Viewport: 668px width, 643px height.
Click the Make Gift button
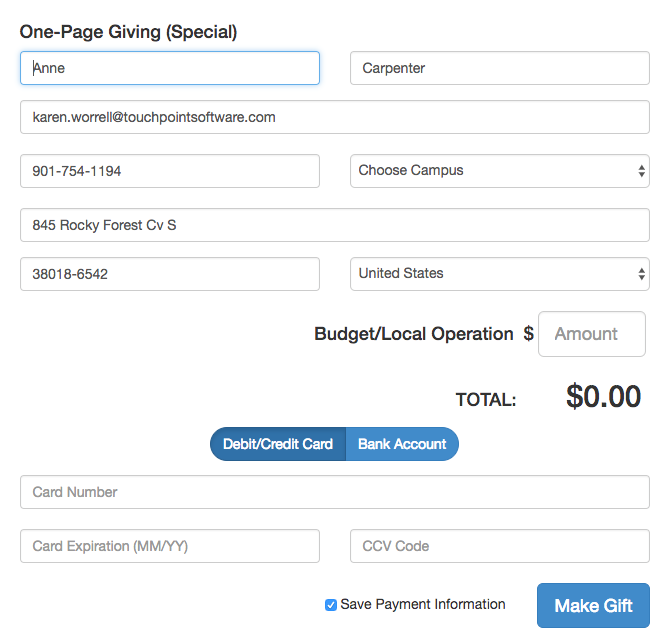point(593,606)
